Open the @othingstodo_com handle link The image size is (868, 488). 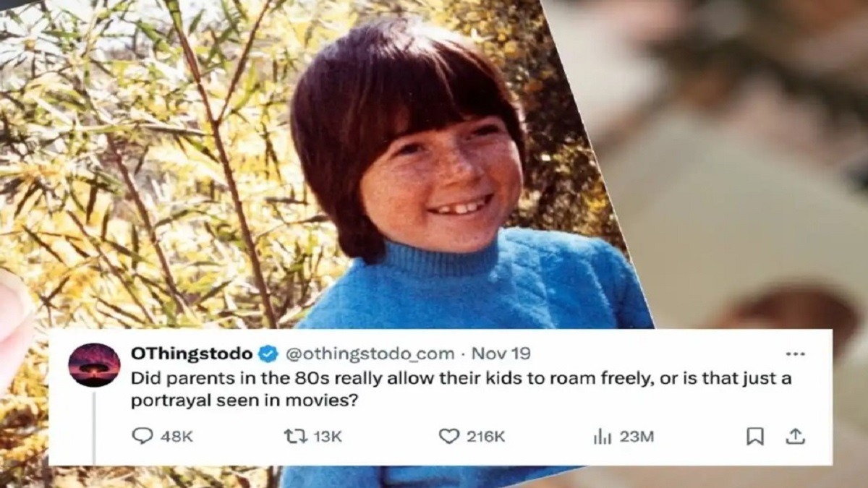(x=370, y=354)
